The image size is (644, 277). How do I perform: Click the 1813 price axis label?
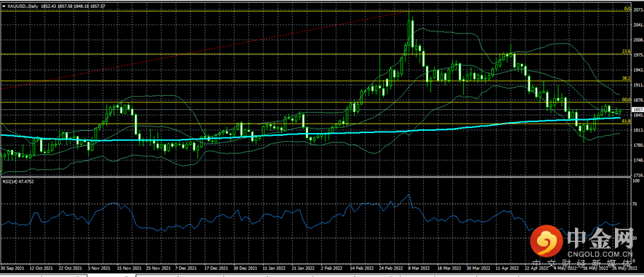pyautogui.click(x=639, y=130)
